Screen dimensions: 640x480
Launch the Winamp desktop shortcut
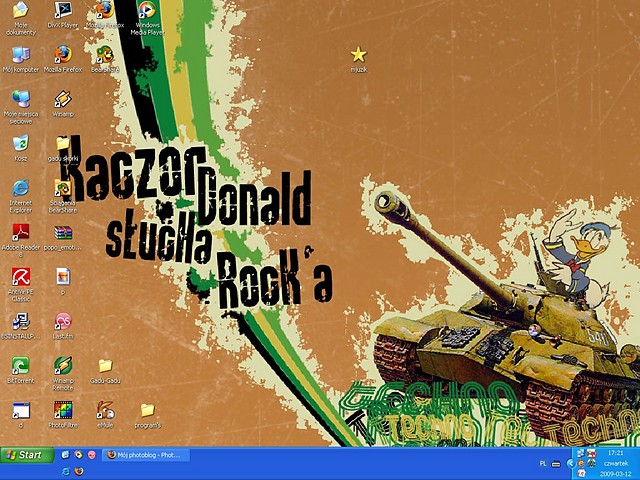tap(63, 104)
